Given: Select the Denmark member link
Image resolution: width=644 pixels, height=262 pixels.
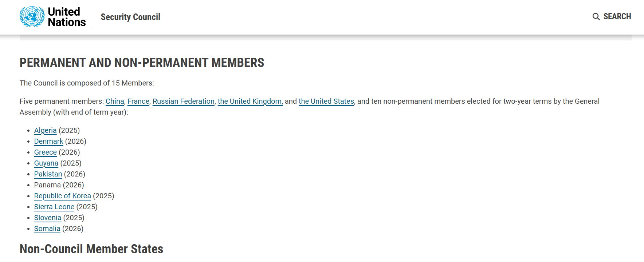Looking at the screenshot, I should point(48,141).
